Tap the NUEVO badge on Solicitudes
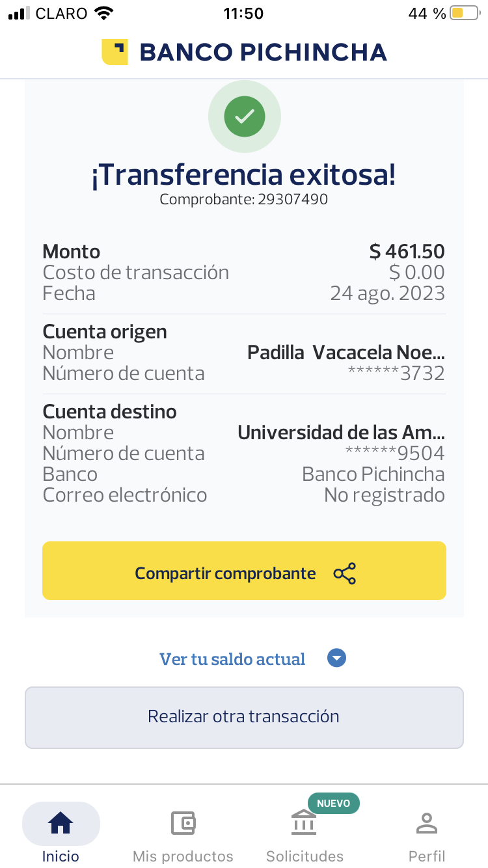This screenshot has width=488, height=868. click(x=333, y=804)
